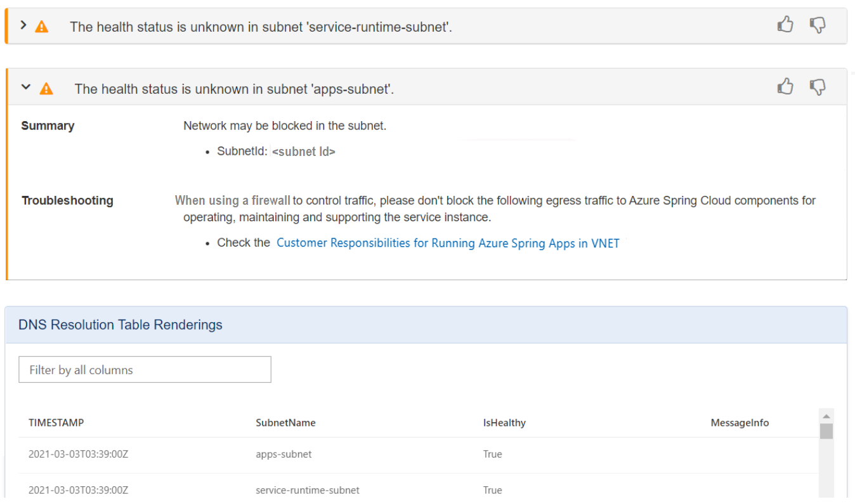Screen dimensions: 855x504
Task: Select the service-runtime-subnet table row
Action: (308, 490)
